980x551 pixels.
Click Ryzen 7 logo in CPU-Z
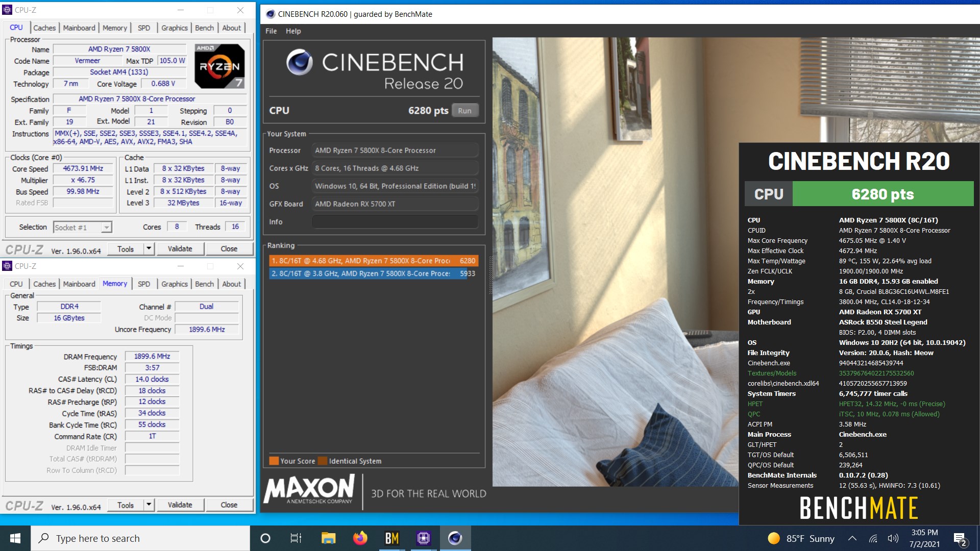[220, 66]
